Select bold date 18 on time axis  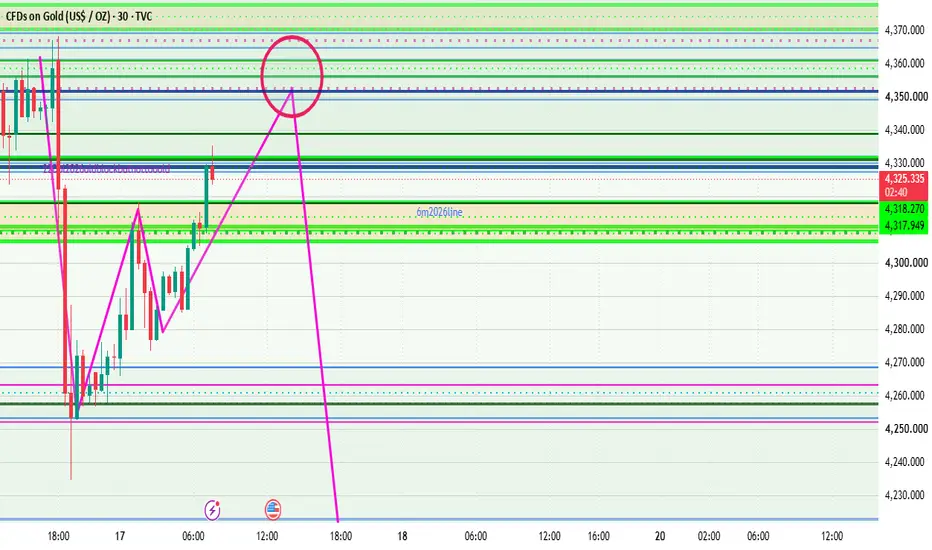(402, 536)
